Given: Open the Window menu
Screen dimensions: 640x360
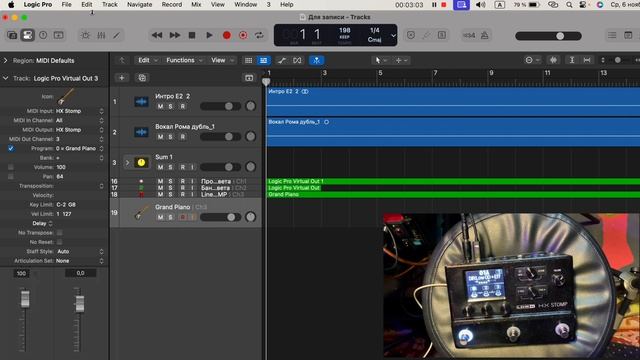Looking at the screenshot, I should (x=246, y=4).
